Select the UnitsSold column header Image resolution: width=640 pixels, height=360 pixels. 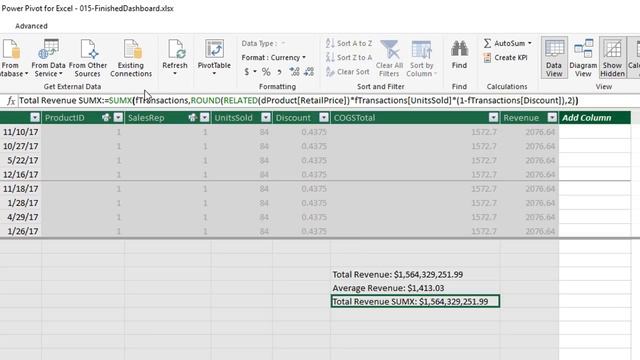(x=242, y=118)
